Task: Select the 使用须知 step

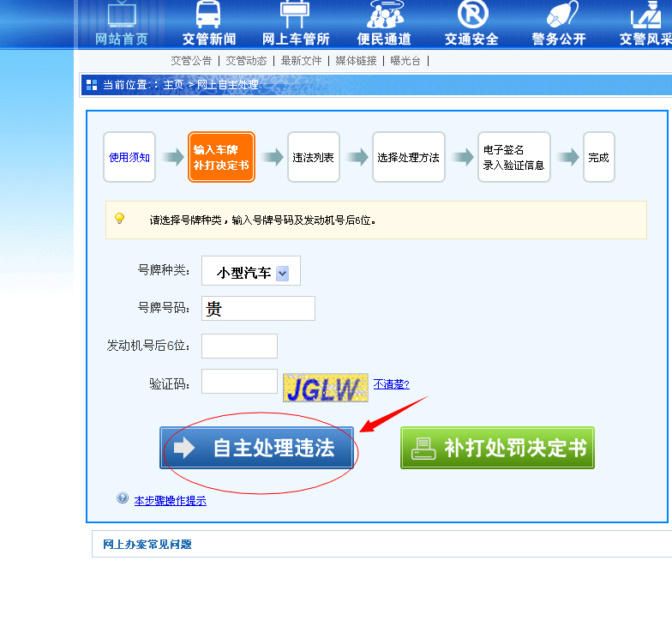Action: pyautogui.click(x=129, y=158)
